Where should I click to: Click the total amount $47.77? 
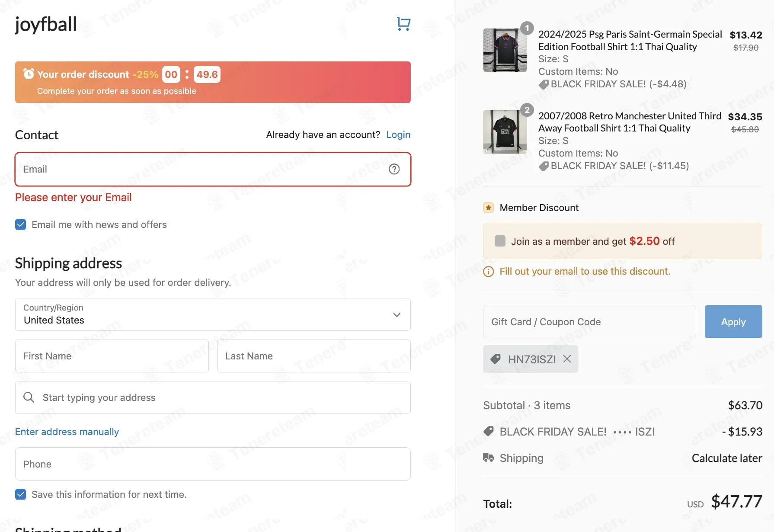tap(737, 502)
